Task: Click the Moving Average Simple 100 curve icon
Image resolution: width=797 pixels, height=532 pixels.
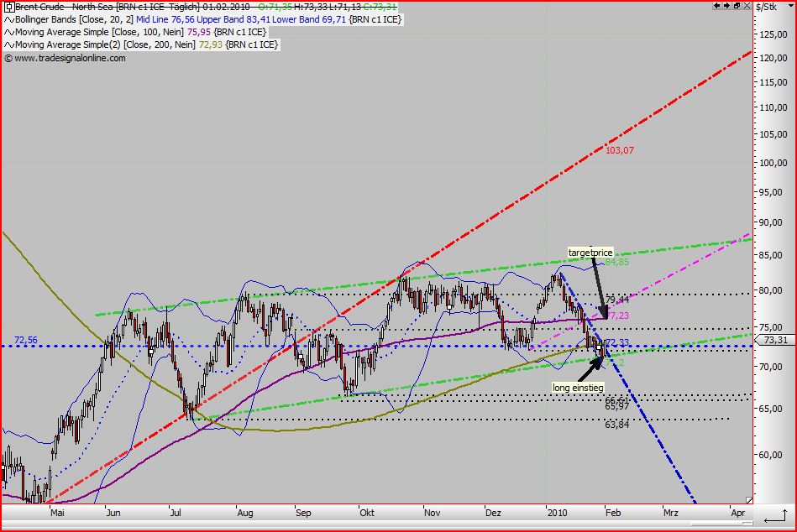Action: (x=9, y=32)
